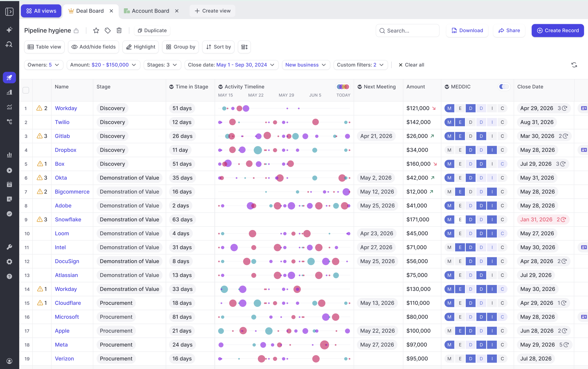
Task: Open the wrench tools icon in sidebar
Action: click(9, 247)
